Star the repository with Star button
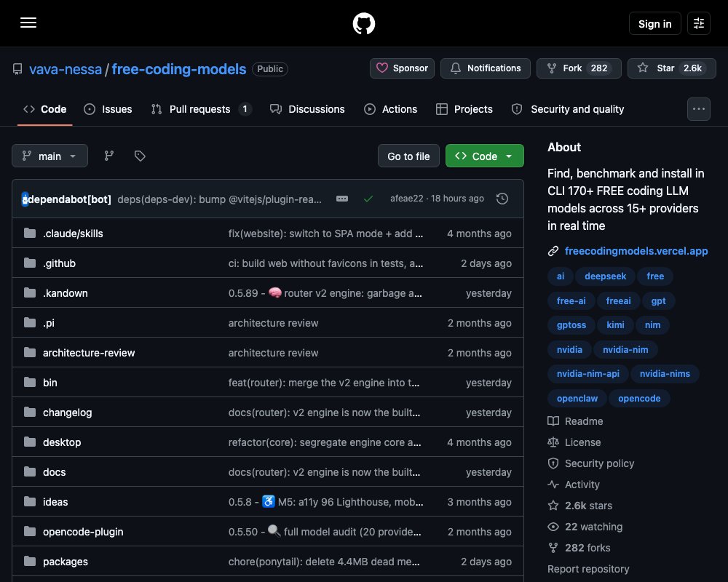The image size is (728, 582). tap(671, 68)
